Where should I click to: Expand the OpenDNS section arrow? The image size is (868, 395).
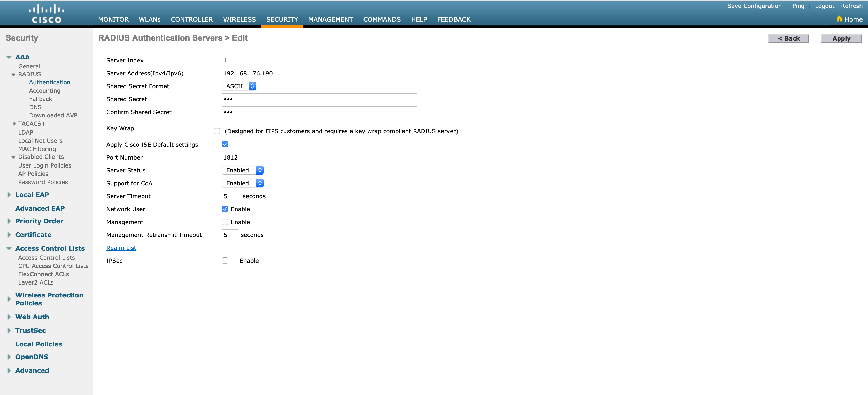pos(9,357)
